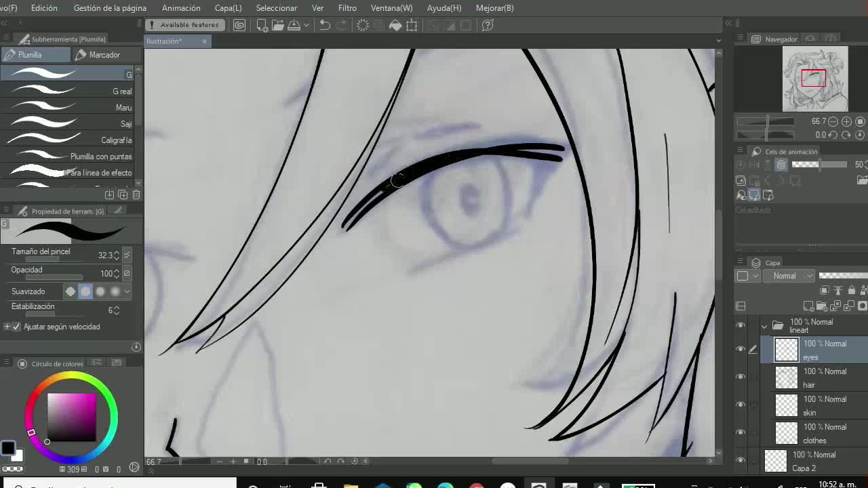
Task: Zoom out in the Navigator panel
Action: pos(833,121)
